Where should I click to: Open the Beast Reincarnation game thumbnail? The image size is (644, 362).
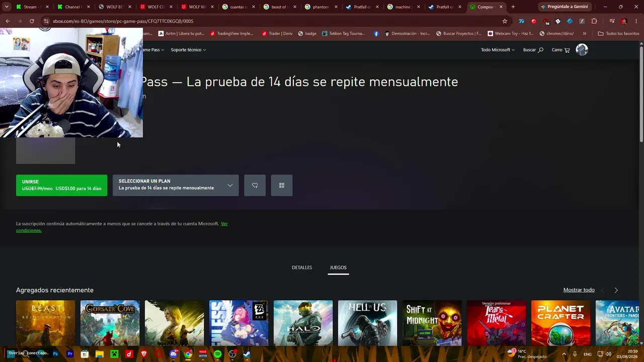[45, 323]
